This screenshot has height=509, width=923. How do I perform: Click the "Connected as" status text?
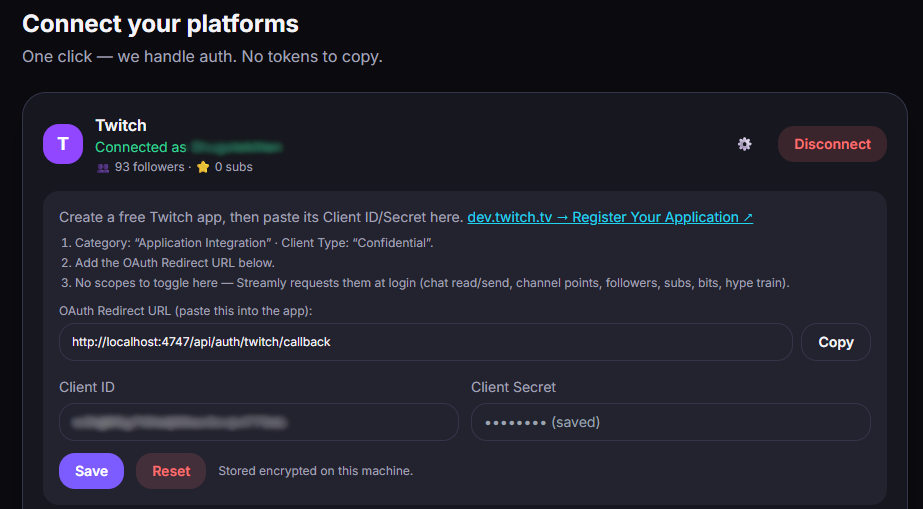coord(141,147)
